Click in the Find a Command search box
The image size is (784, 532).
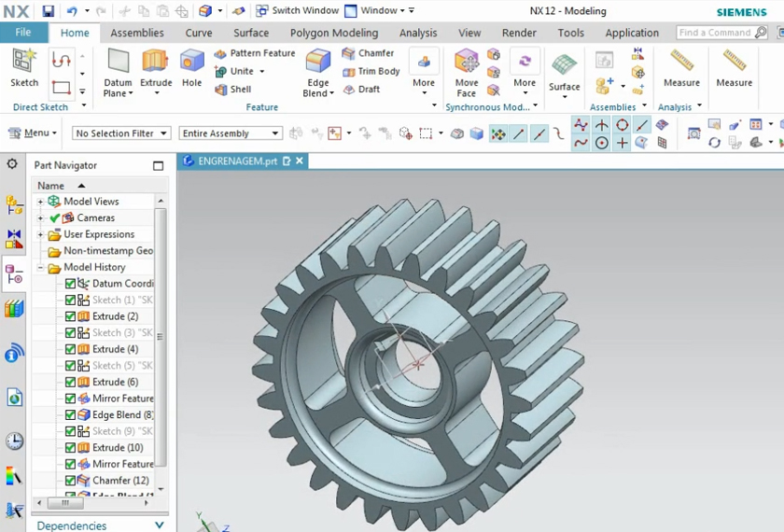coord(717,33)
